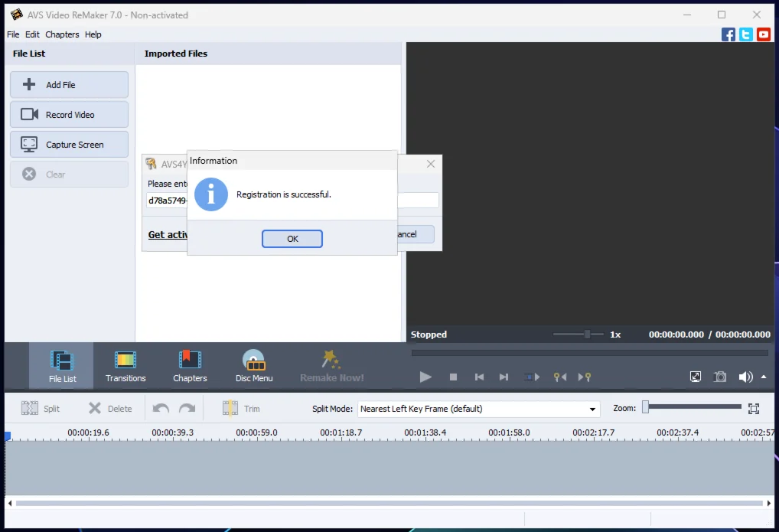Click the Remake Now! button

point(332,366)
